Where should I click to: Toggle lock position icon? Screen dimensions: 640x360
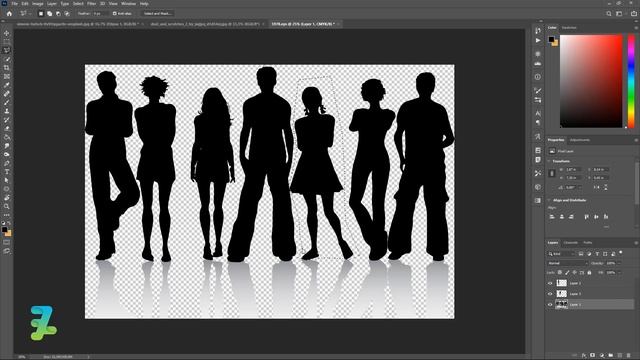click(574, 272)
